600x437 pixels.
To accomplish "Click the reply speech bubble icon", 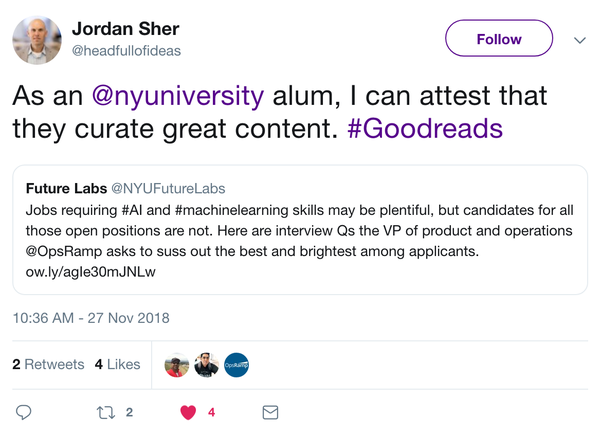I will click(x=25, y=412).
